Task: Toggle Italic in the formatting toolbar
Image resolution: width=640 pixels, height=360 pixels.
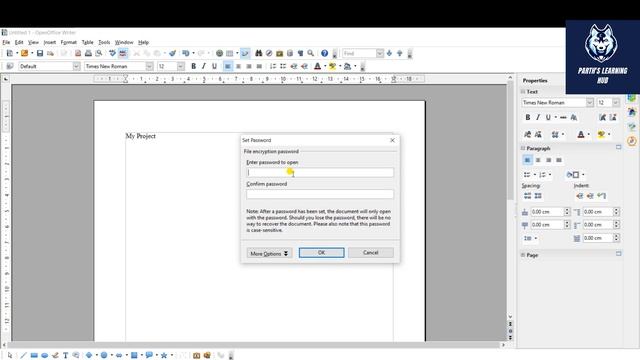Action: (204, 66)
